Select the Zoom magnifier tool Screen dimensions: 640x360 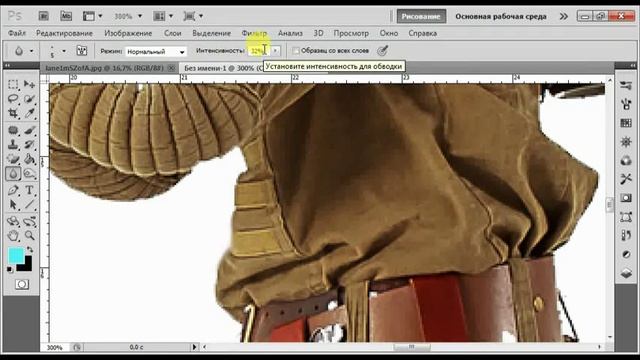[29, 236]
